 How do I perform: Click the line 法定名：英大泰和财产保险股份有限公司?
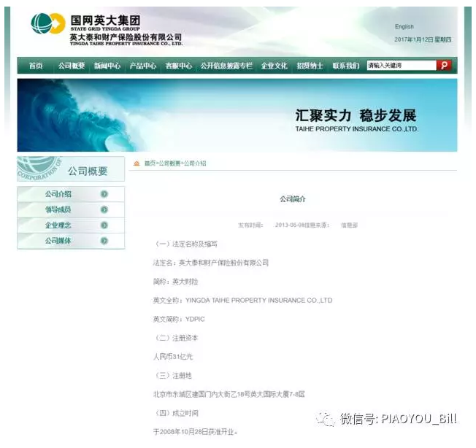pos(211,263)
